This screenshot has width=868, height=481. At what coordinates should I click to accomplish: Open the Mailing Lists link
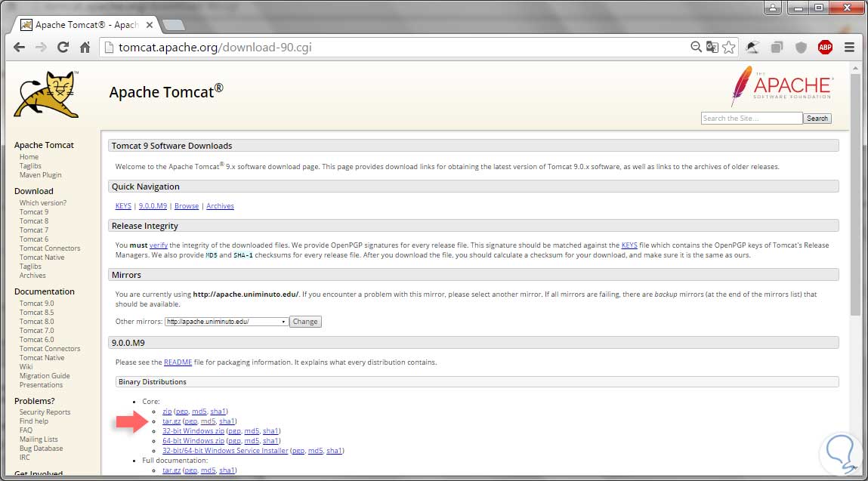pyautogui.click(x=39, y=439)
